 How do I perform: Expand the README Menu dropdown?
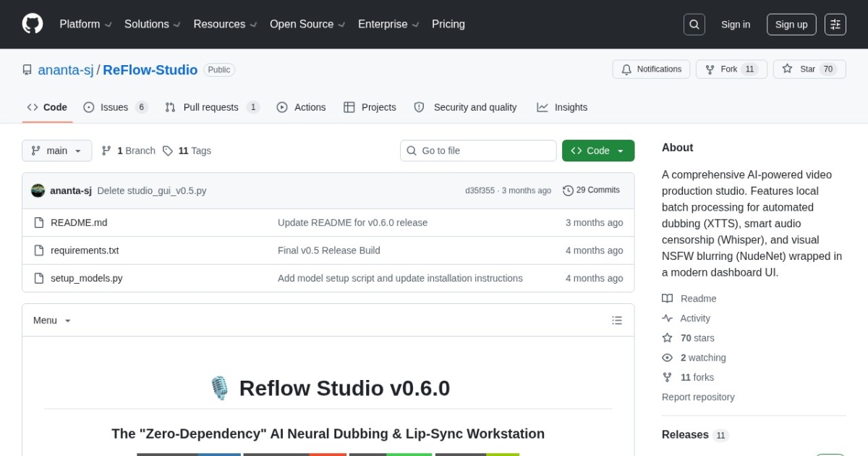click(52, 320)
